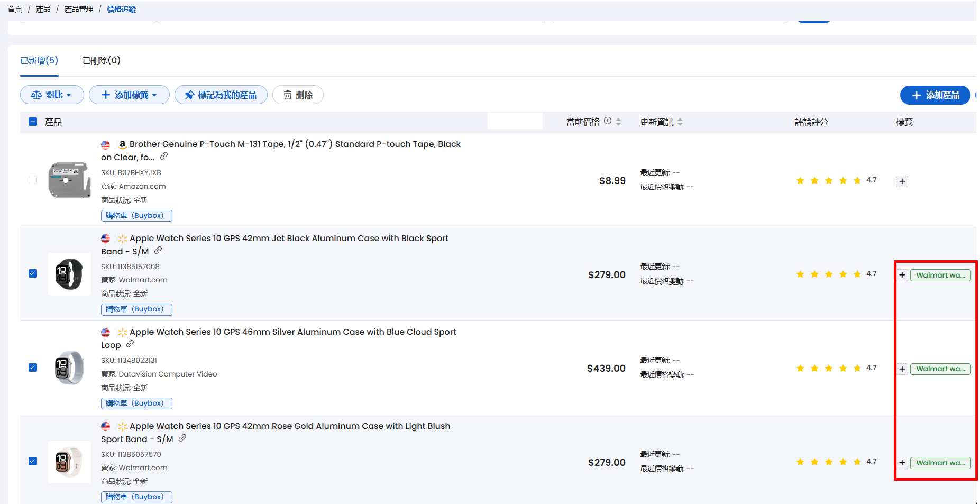Go to 產品管理 in the breadcrumb
The image size is (980, 504).
pos(79,9)
